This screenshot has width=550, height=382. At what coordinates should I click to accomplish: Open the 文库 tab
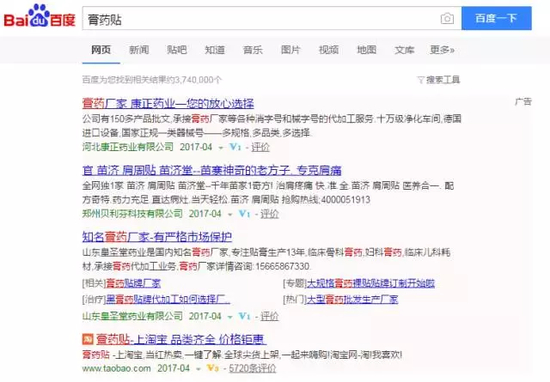tap(404, 50)
